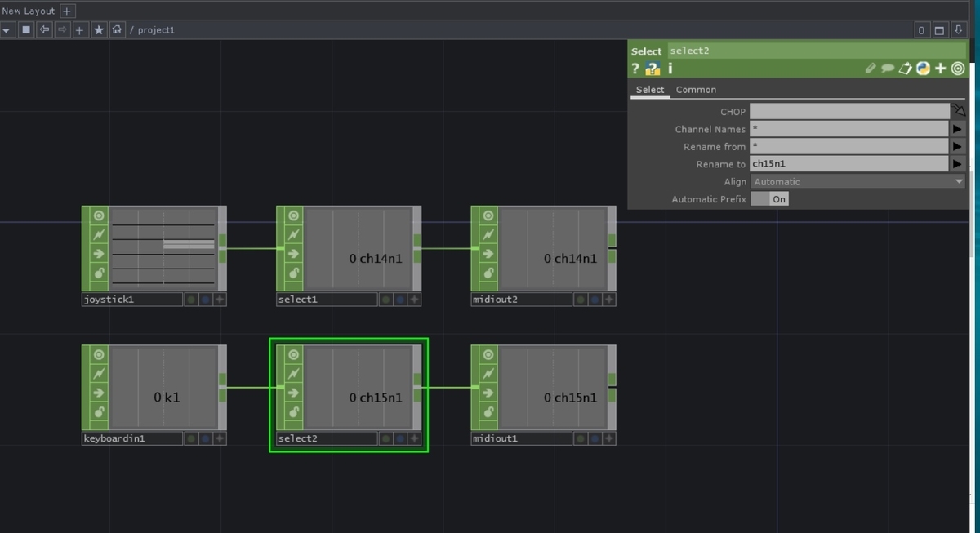Click the CHOP parameter input field
This screenshot has height=533, width=980.
pyautogui.click(x=849, y=112)
